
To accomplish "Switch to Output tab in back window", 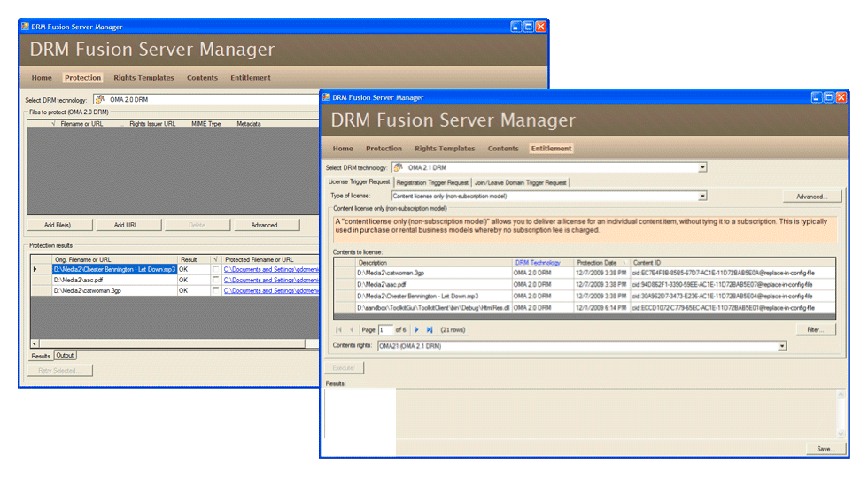I will [65, 355].
